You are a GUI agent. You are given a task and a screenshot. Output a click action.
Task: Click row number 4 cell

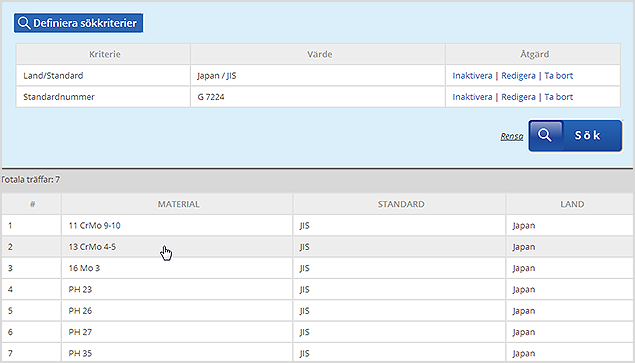[32, 290]
